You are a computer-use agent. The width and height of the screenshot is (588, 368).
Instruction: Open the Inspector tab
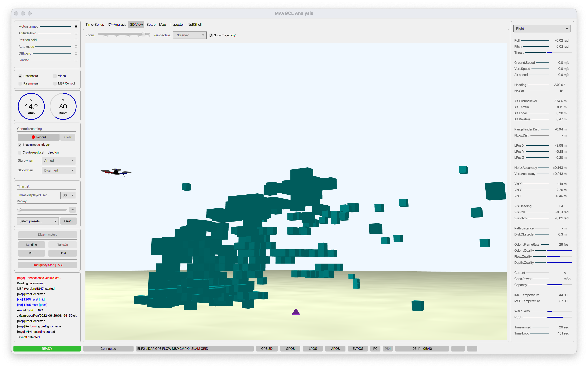pyautogui.click(x=177, y=25)
